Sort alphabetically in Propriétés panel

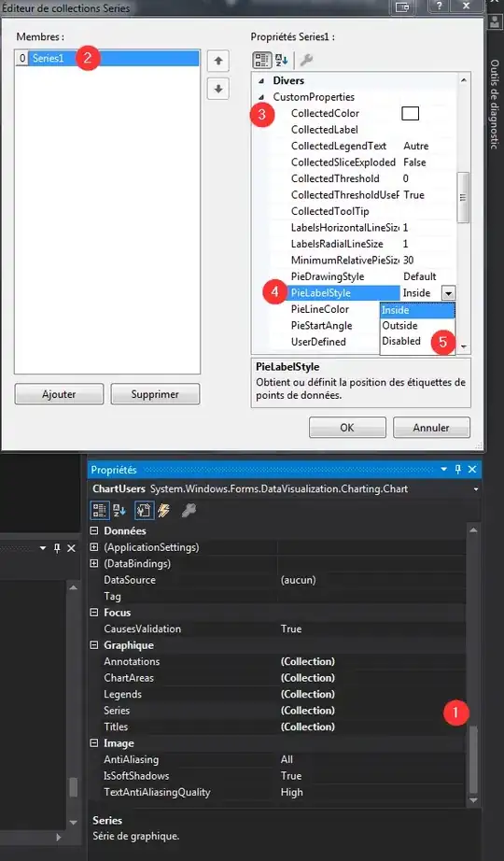[119, 511]
